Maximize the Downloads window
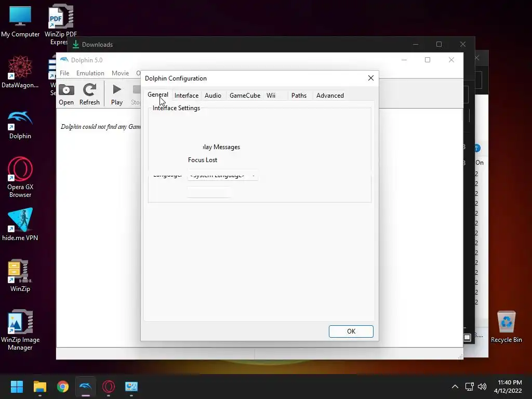This screenshot has height=399, width=532. pyautogui.click(x=439, y=44)
